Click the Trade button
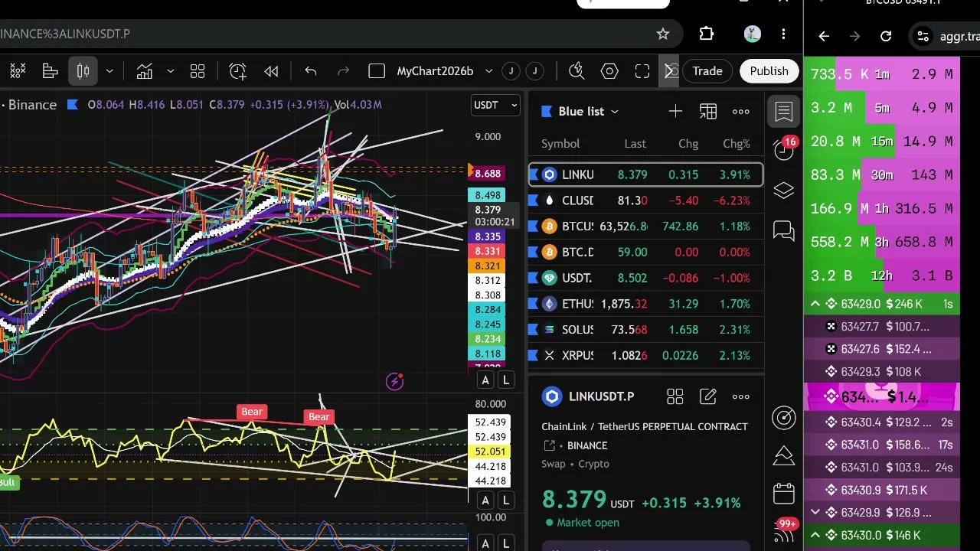 pyautogui.click(x=707, y=71)
